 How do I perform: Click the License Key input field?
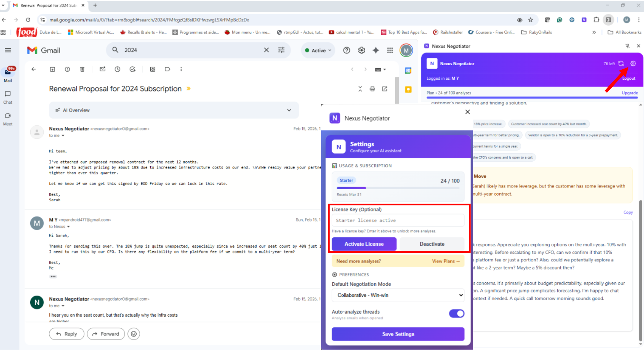click(398, 221)
